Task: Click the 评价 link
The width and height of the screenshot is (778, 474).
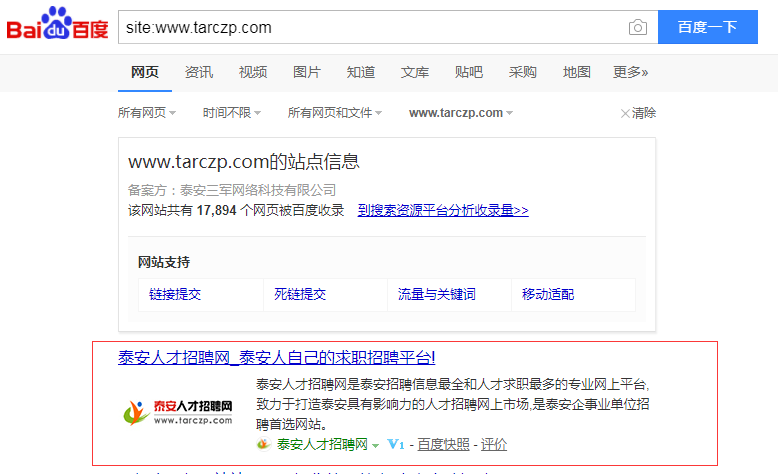Action: [x=494, y=444]
